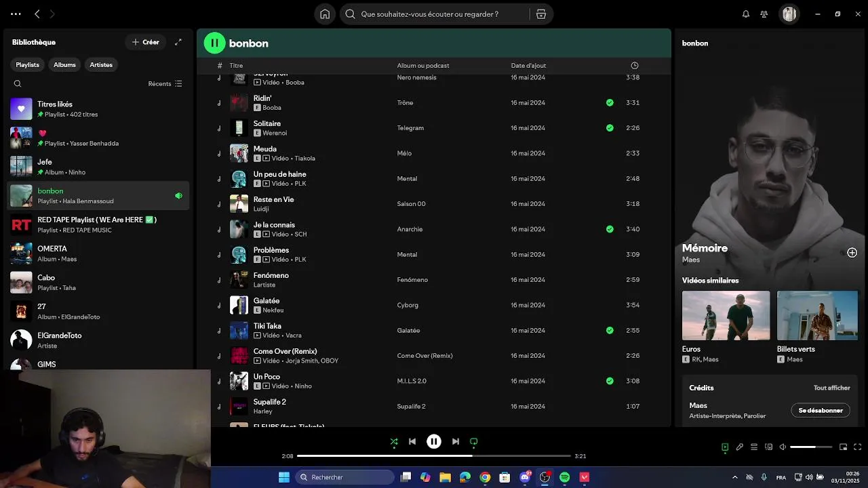
Task: Go back with the left arrow
Action: [x=37, y=14]
